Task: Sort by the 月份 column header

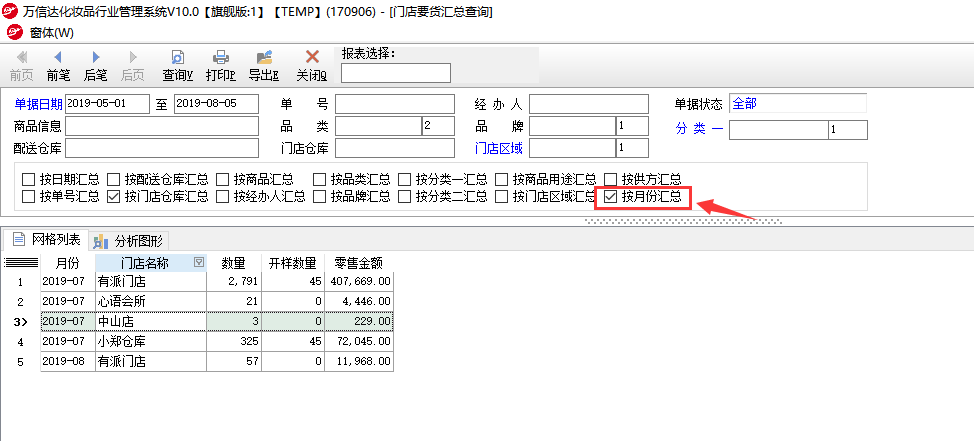Action: pos(68,262)
